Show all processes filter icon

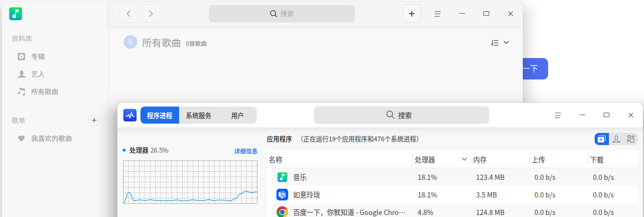tap(631, 139)
